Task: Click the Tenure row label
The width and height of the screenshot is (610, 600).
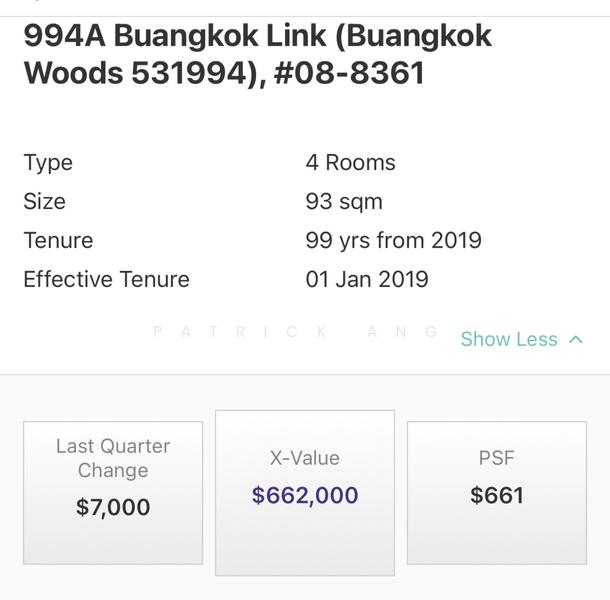Action: (58, 241)
